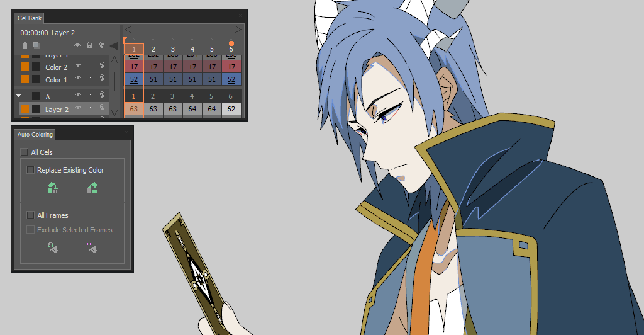This screenshot has width=644, height=335.
Task: Click the 00:00:00 Layer 2 timecode label
Action: coord(48,33)
